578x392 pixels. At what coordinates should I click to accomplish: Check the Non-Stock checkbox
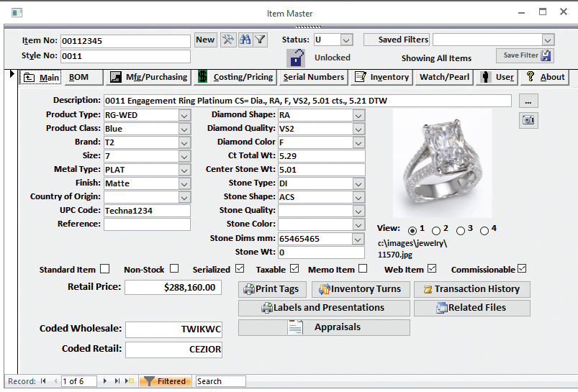pos(174,269)
